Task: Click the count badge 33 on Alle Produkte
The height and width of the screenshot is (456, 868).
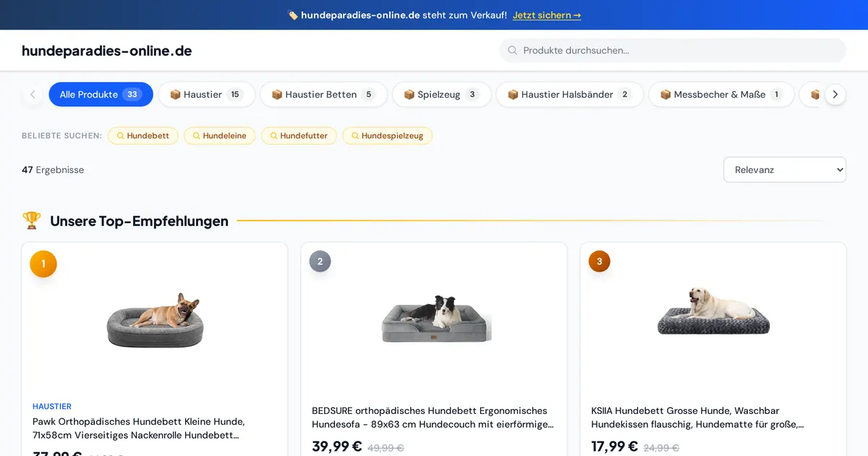Action: point(132,94)
